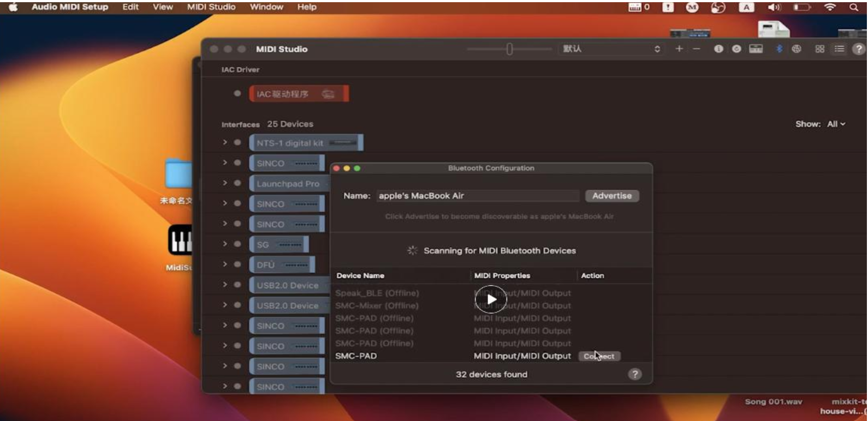Open the Edit menu

coord(130,7)
